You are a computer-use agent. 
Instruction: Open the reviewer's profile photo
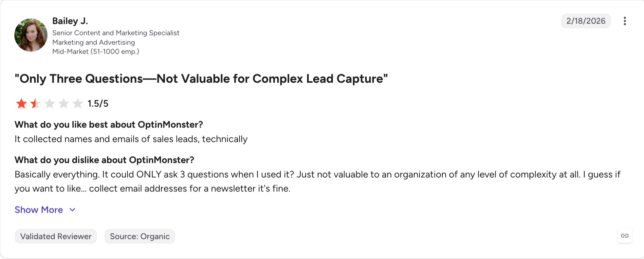pos(31,35)
